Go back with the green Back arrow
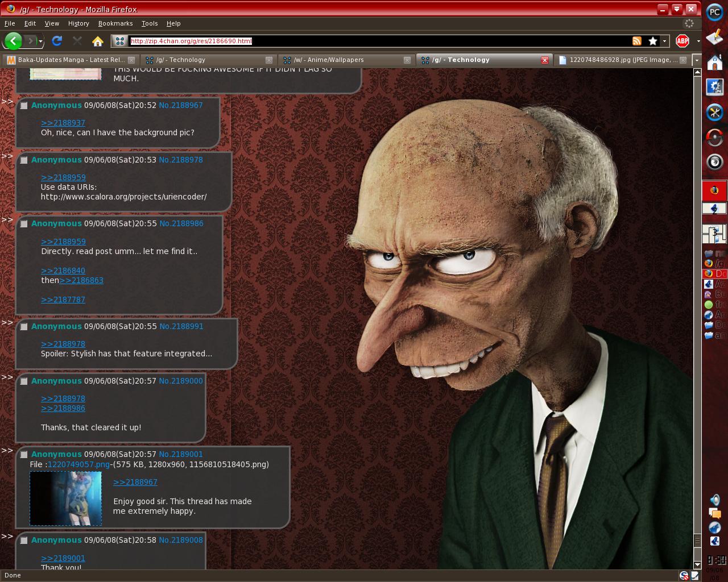Screen dimensions: 728x582 [13, 40]
